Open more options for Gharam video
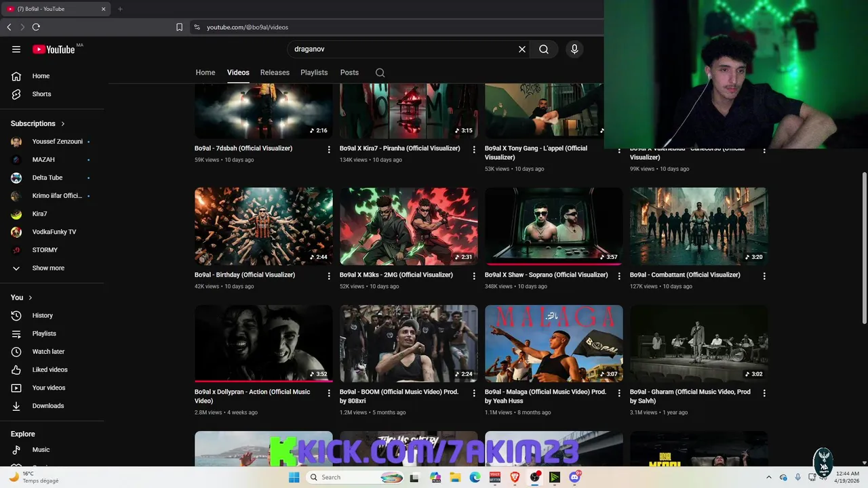 pyautogui.click(x=764, y=393)
